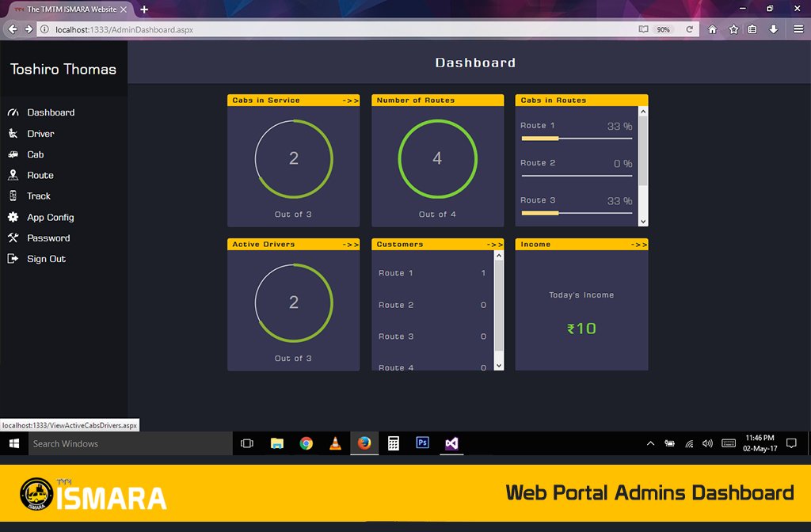Click the Customers list scroll-down arrow

point(499,366)
